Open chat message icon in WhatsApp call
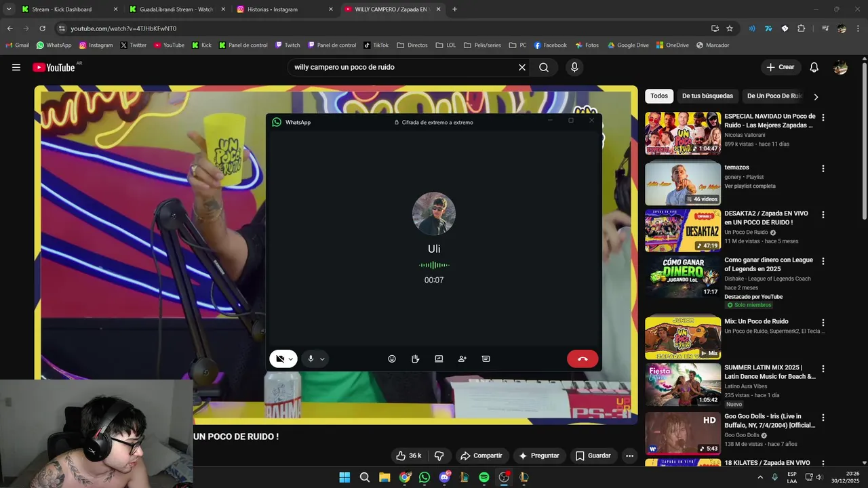The image size is (868, 488). 486,359
